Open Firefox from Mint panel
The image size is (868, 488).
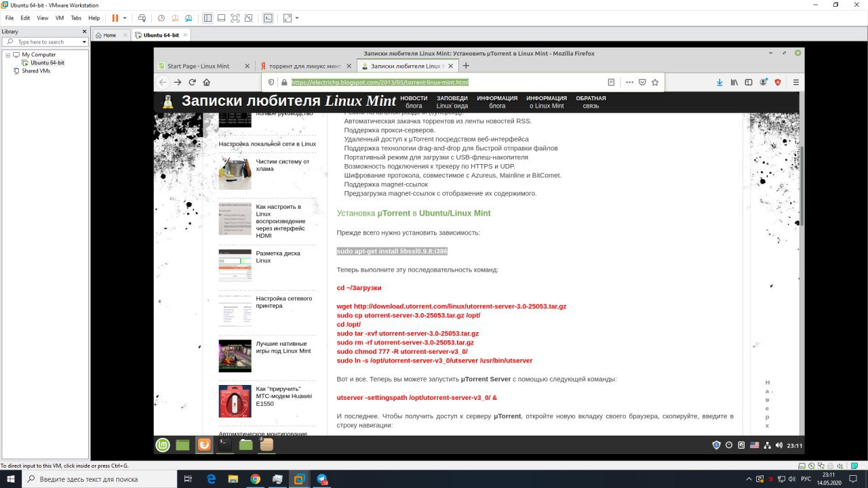(204, 445)
